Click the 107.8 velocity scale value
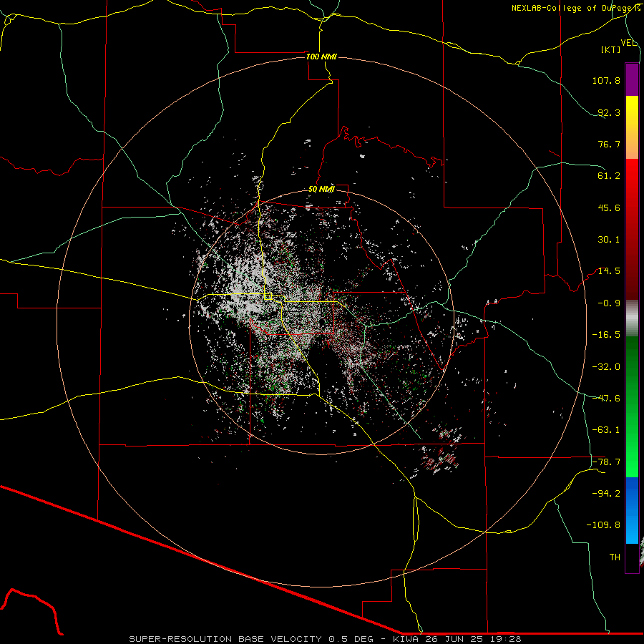Viewport: 644px width, 644px height. coord(606,80)
